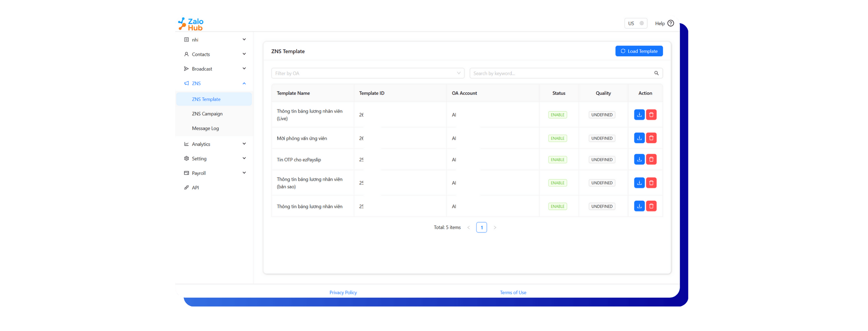The width and height of the screenshot is (868, 331).
Task: Select page 1 in pagination
Action: coord(481,227)
